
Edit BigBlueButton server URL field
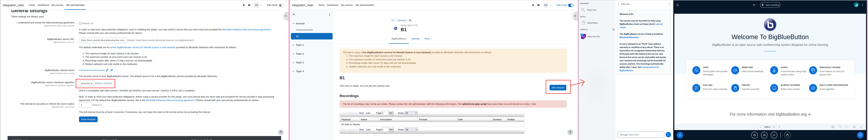(103, 40)
